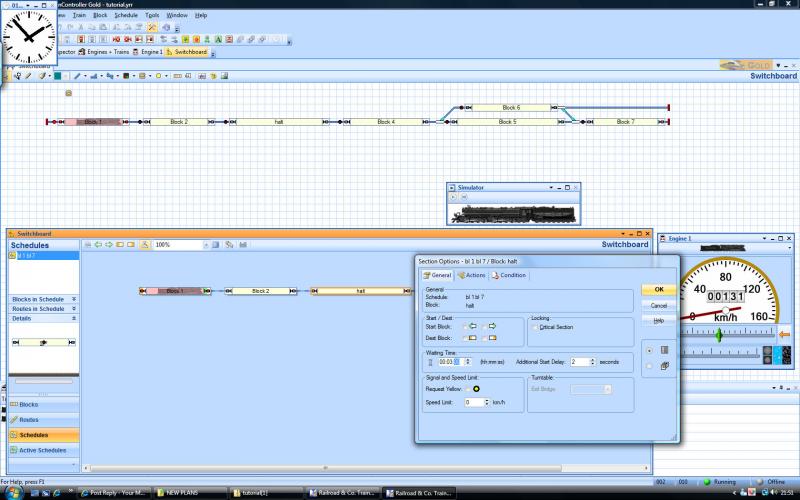Click the green right arrow Start Block icon
Image resolution: width=800 pixels, height=500 pixels.
point(492,326)
